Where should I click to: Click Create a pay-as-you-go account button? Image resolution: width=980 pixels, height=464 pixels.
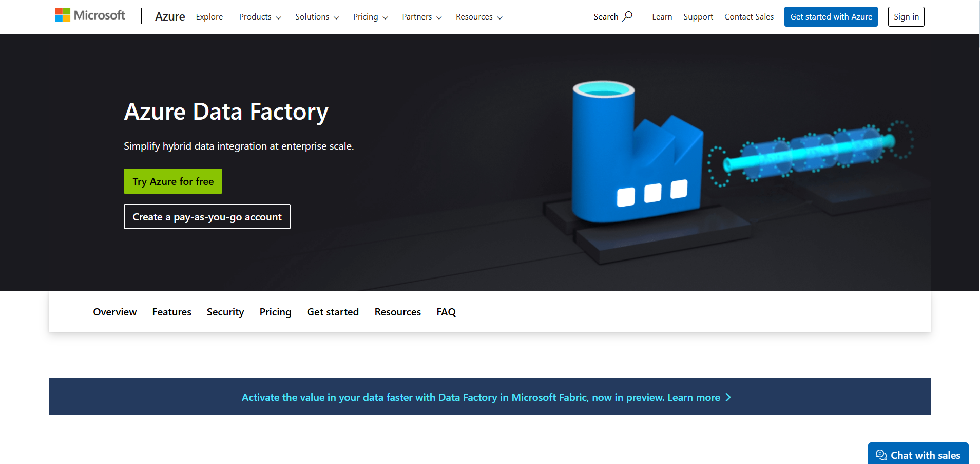click(207, 216)
